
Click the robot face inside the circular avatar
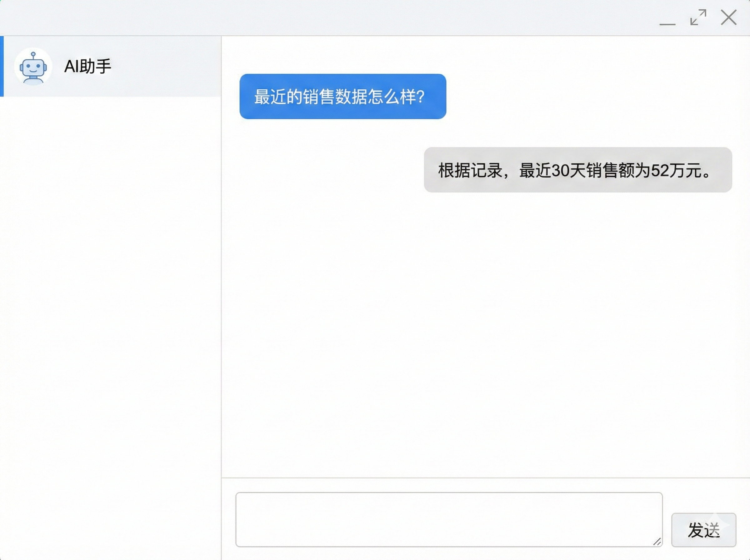[x=33, y=68]
